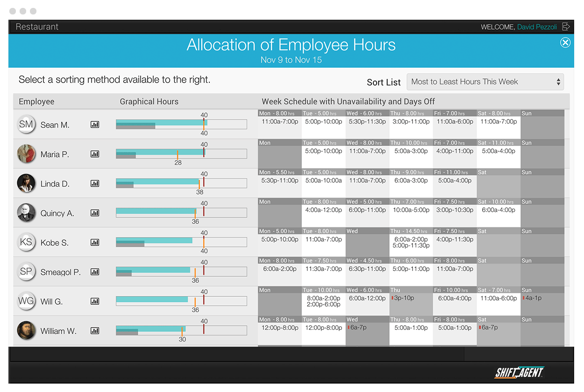Close the Allocation of Employee Hours panel
Viewport: 584px width, 392px height.
pyautogui.click(x=565, y=43)
